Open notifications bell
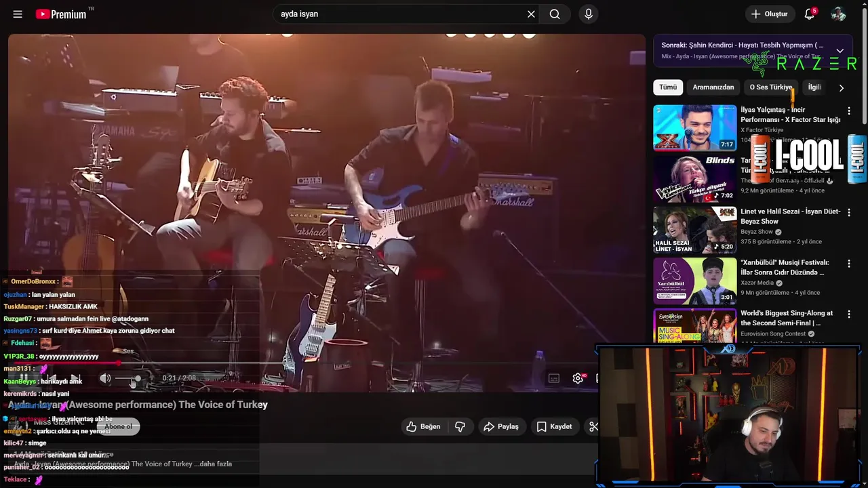 (x=810, y=14)
